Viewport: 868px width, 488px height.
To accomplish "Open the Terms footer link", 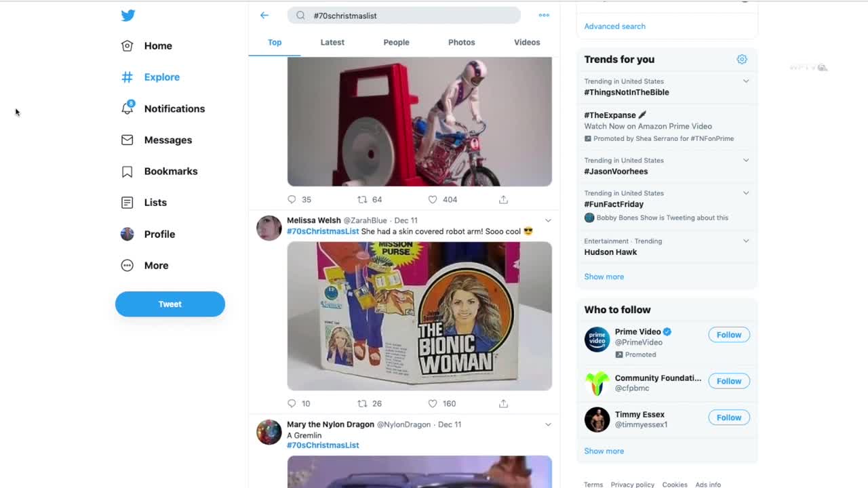I will pos(593,485).
